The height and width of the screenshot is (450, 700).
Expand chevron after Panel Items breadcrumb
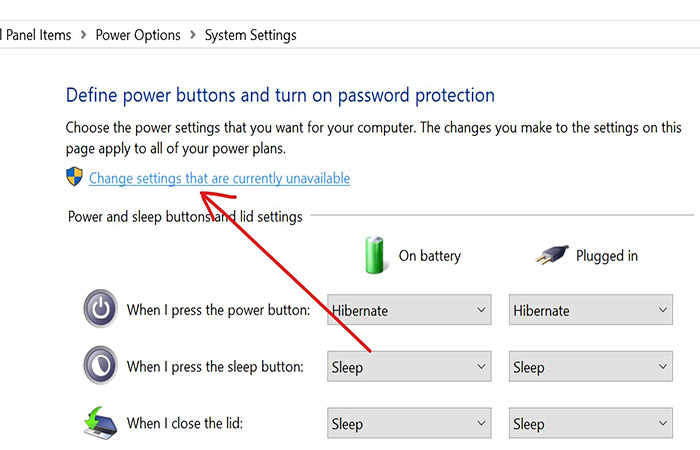[83, 34]
